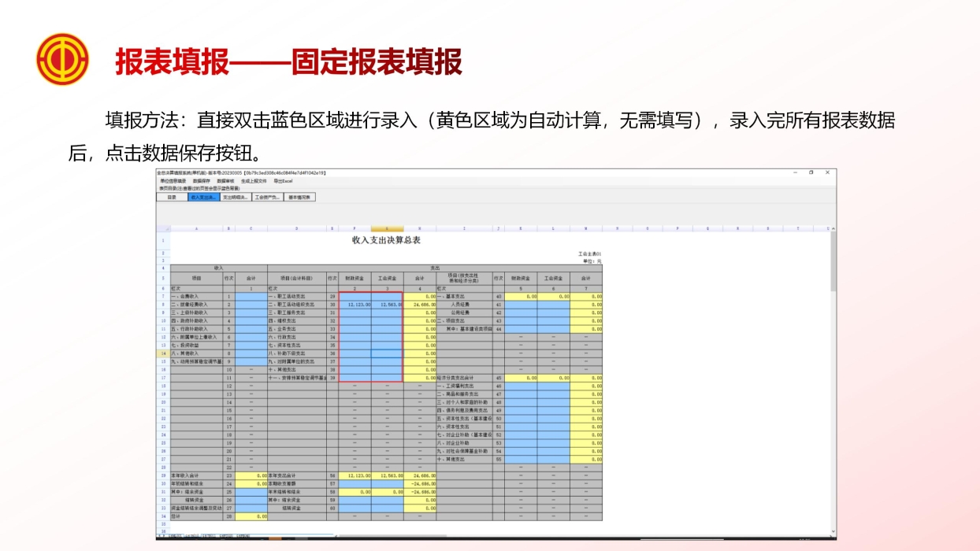Open the 基本情况表 tab
The width and height of the screenshot is (980, 551).
tap(301, 198)
